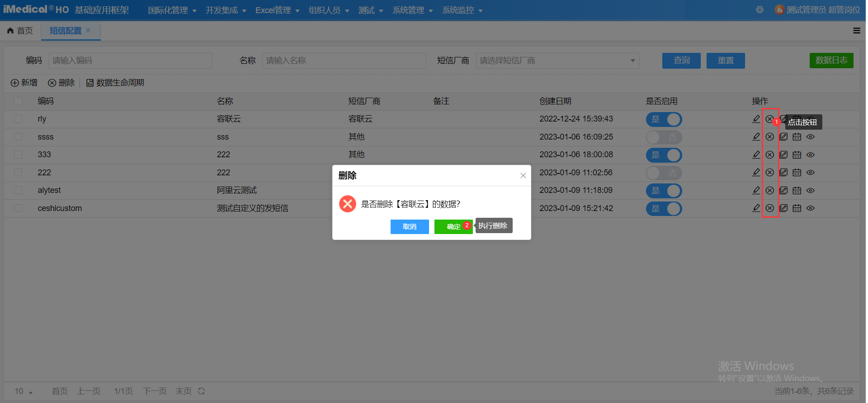Click the green 确定 button
Viewport: 868px width, 403px height.
tap(453, 227)
